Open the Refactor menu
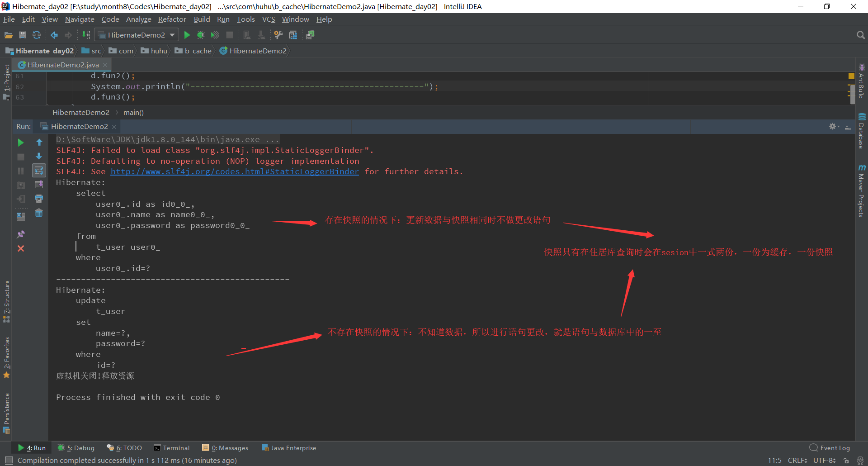 coord(172,19)
